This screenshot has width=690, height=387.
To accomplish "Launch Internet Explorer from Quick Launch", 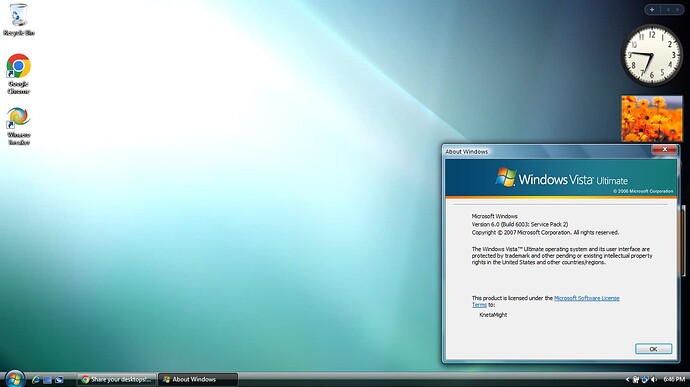I will [36, 380].
